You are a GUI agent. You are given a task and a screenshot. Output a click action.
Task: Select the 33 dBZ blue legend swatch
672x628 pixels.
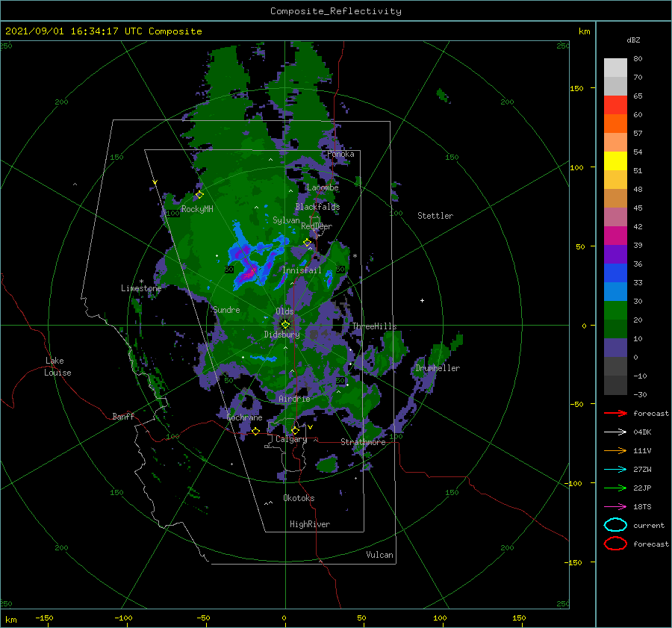[615, 291]
